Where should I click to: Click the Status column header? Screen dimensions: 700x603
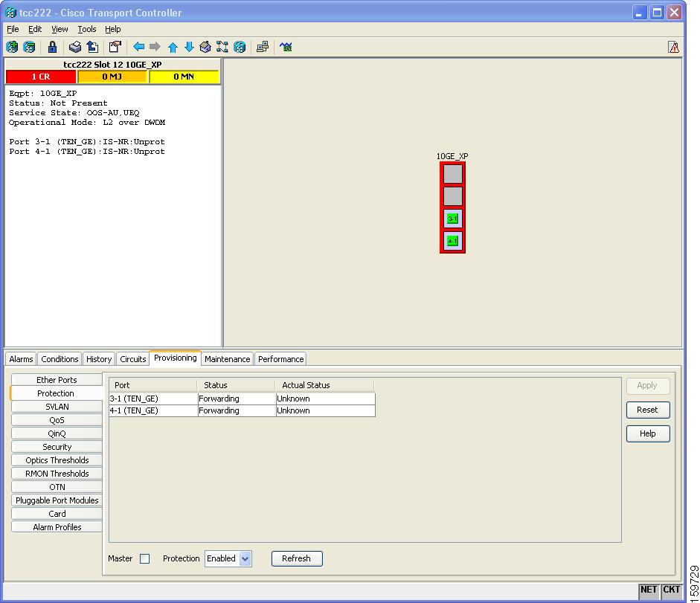point(236,385)
